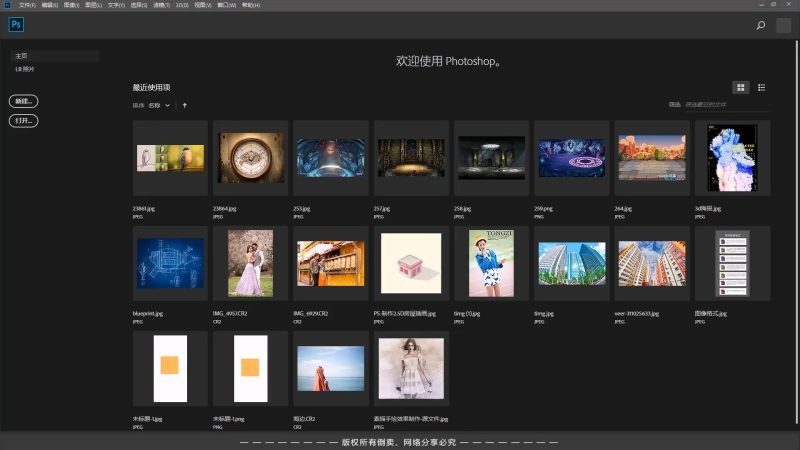The width and height of the screenshot is (800, 450).
Task: Click the 新建 (New) button
Action: [23, 101]
